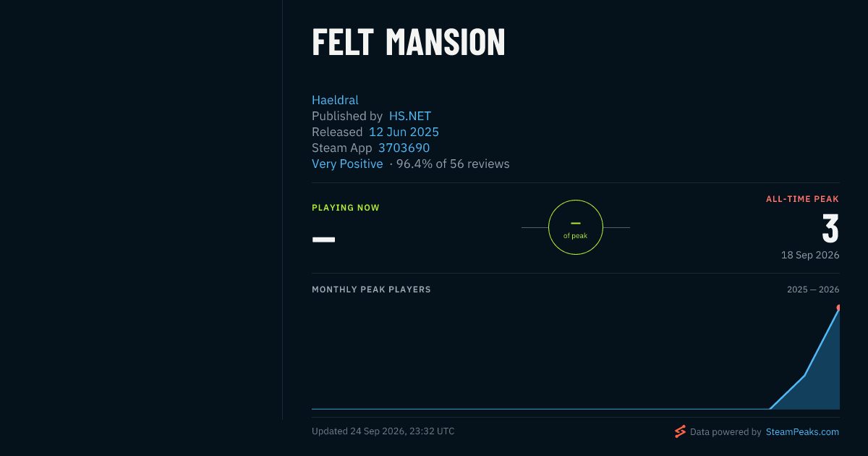
Task: Click the Very Positive review rating
Action: (x=347, y=164)
